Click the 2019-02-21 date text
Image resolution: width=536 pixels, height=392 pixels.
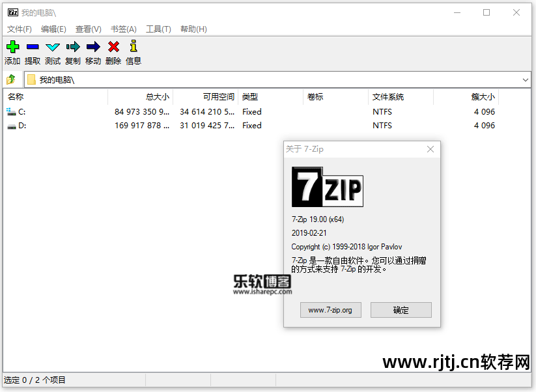[309, 233]
